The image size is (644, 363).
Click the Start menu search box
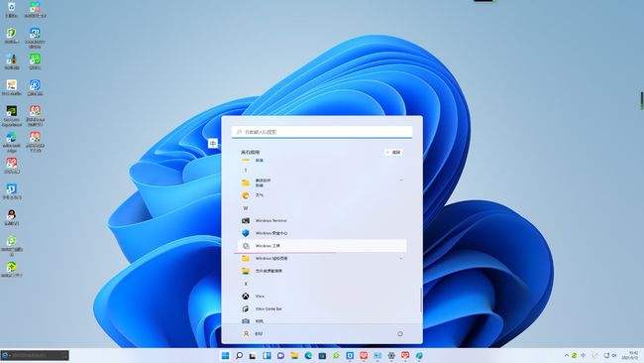coord(322,132)
